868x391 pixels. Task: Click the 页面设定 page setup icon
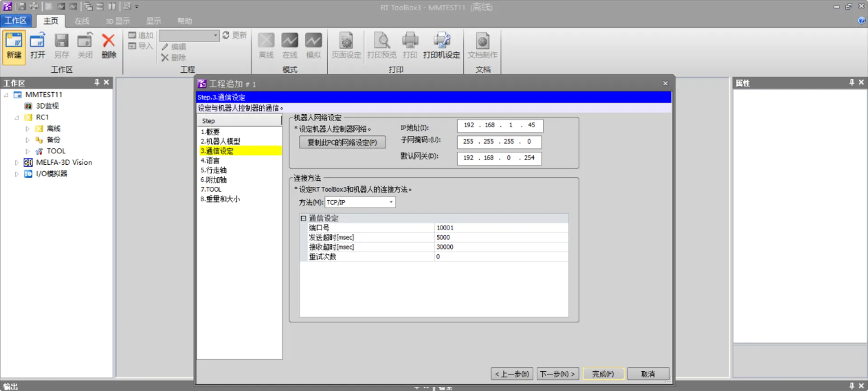pos(346,45)
